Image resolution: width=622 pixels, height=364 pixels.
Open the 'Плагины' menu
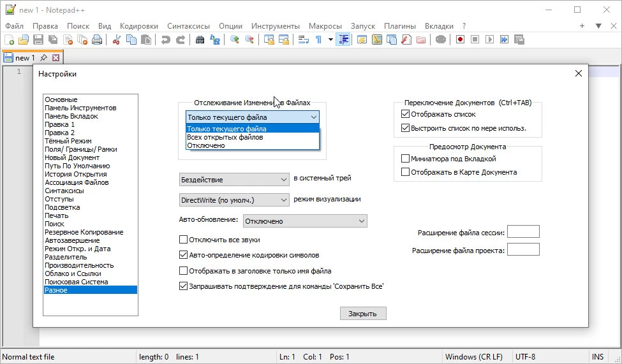pos(400,26)
